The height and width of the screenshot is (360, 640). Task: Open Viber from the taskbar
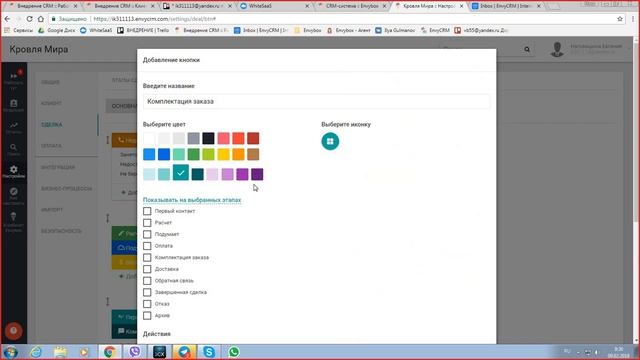coord(134,352)
